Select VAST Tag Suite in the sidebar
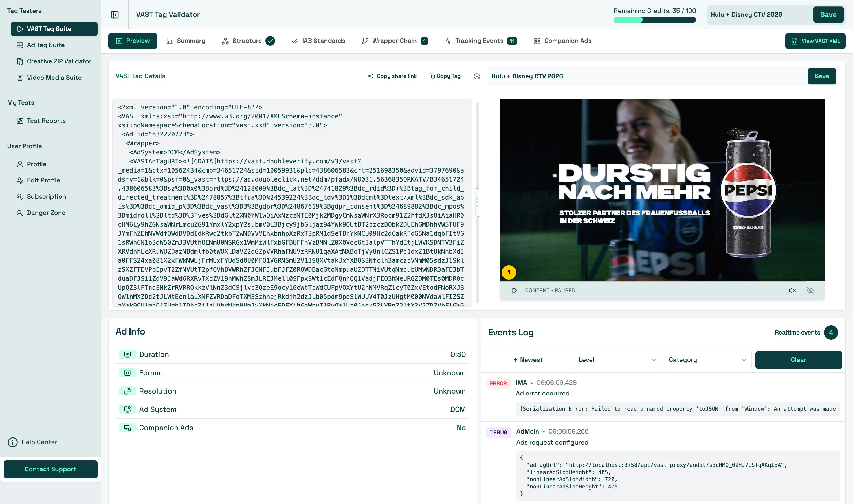Viewport: 853px width, 504px height. pyautogui.click(x=54, y=29)
